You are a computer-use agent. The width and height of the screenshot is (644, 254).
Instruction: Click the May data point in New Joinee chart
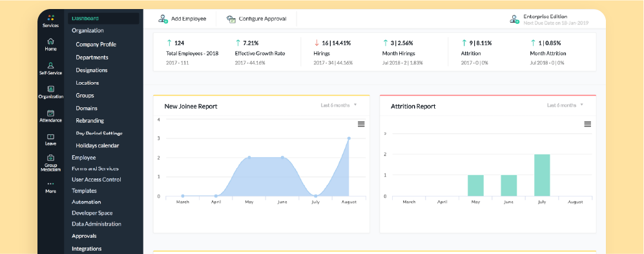(249, 158)
